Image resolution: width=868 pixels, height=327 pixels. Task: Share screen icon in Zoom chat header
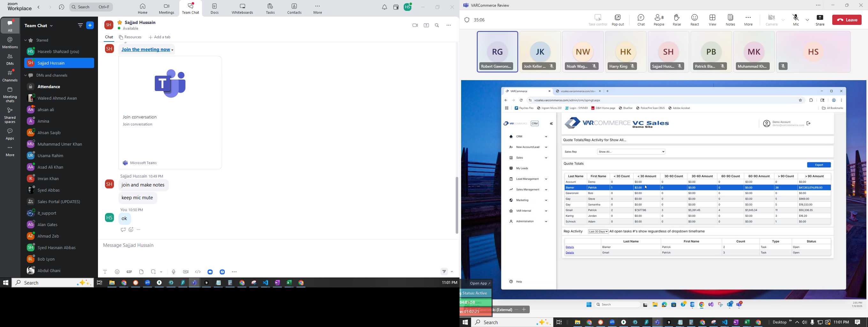coord(426,26)
